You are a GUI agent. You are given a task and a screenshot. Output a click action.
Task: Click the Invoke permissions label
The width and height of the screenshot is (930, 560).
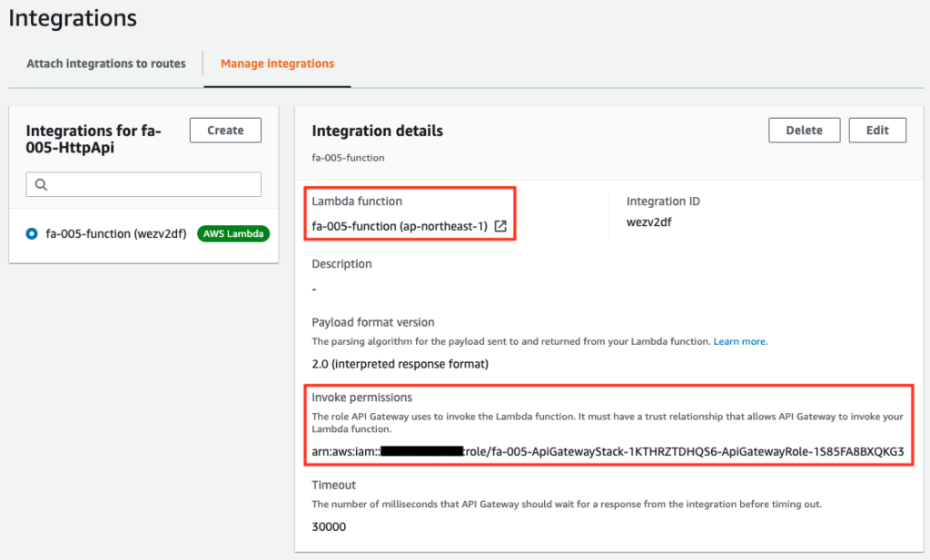(361, 397)
